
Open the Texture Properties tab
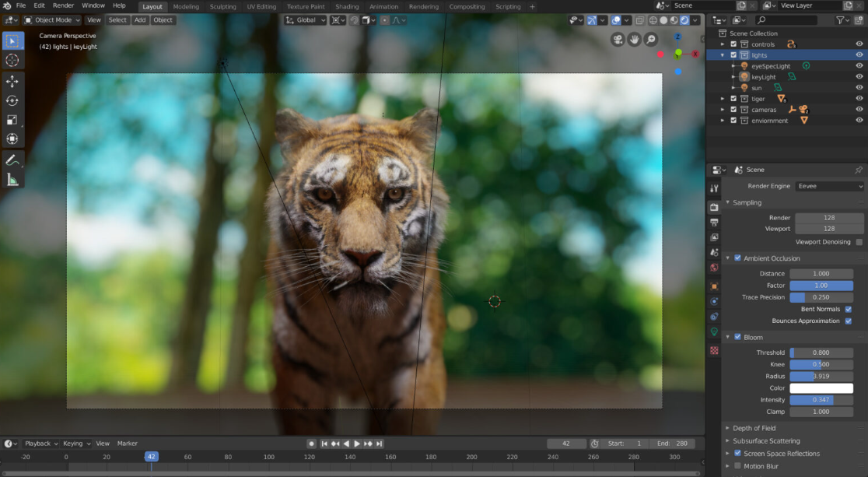coord(713,351)
